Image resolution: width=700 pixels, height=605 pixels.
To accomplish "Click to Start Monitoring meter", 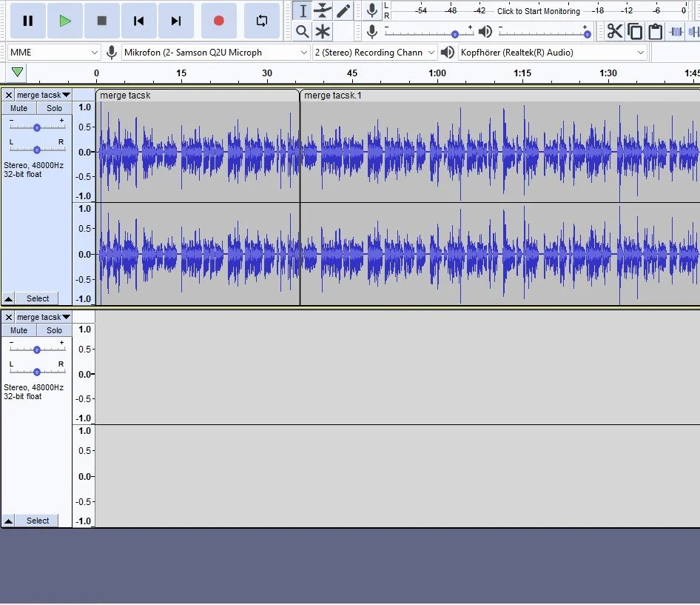I will (x=539, y=10).
